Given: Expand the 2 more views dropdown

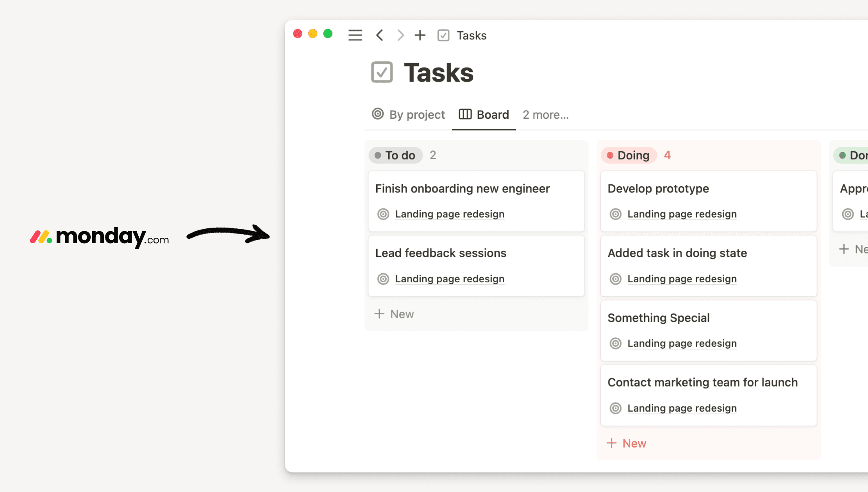Looking at the screenshot, I should pyautogui.click(x=546, y=115).
